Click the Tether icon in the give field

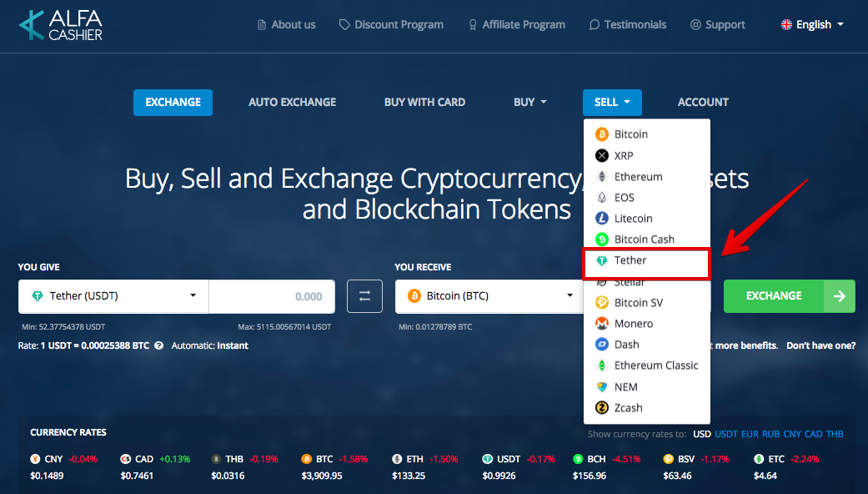click(38, 296)
